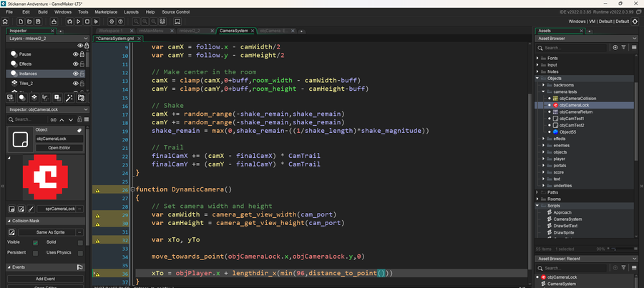Collapse DynamicCamera function code fold
Image resolution: width=644 pixels, height=288 pixels.
pos(132,189)
